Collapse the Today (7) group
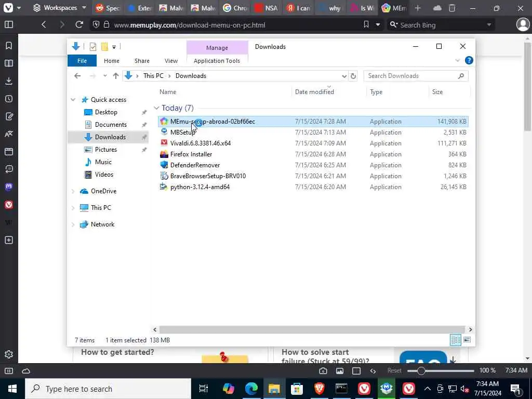Image resolution: width=532 pixels, height=399 pixels. click(156, 108)
